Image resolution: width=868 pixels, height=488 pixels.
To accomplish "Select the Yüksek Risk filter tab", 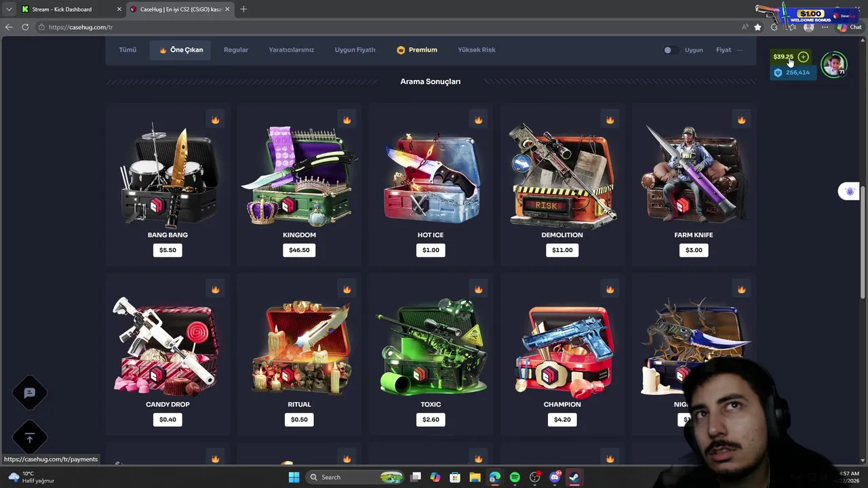I will [477, 50].
